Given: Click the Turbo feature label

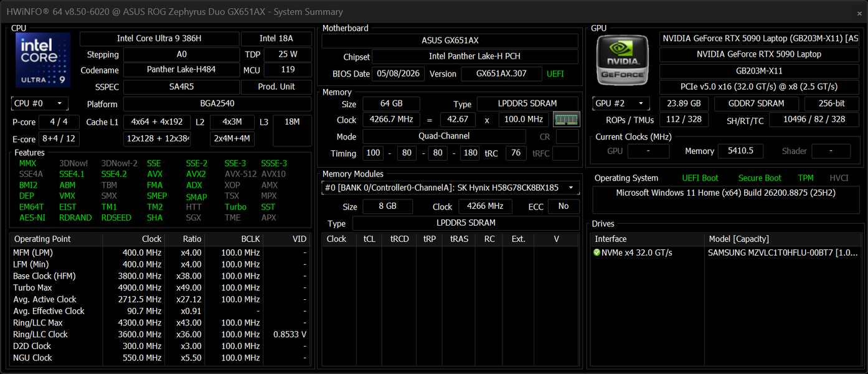Looking at the screenshot, I should (x=235, y=207).
